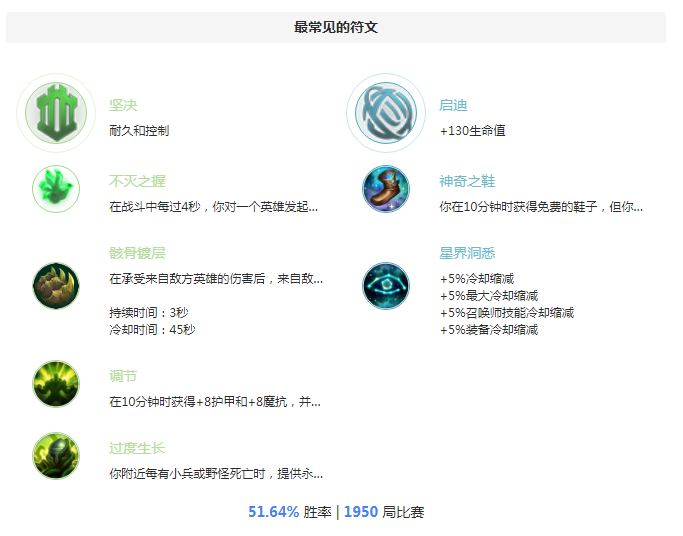Click the 坚决 Resolve rune tree icon
The image size is (683, 536).
coord(56,113)
